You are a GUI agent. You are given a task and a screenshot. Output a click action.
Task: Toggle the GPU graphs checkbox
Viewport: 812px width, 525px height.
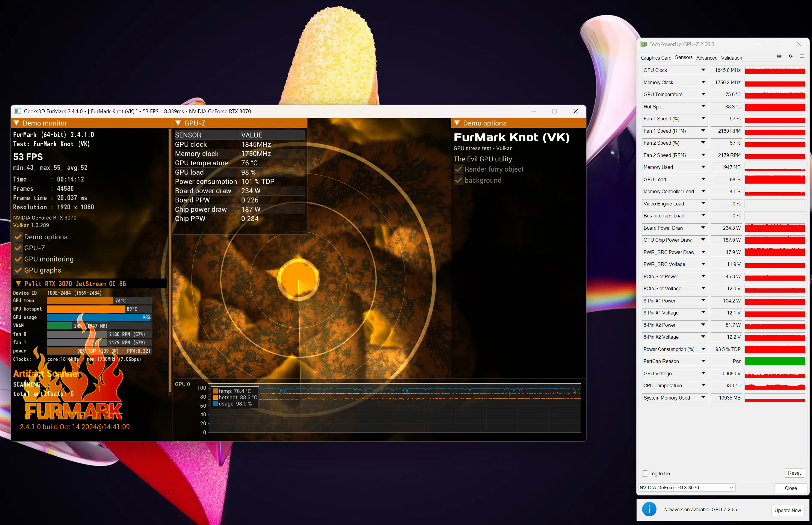tap(18, 270)
